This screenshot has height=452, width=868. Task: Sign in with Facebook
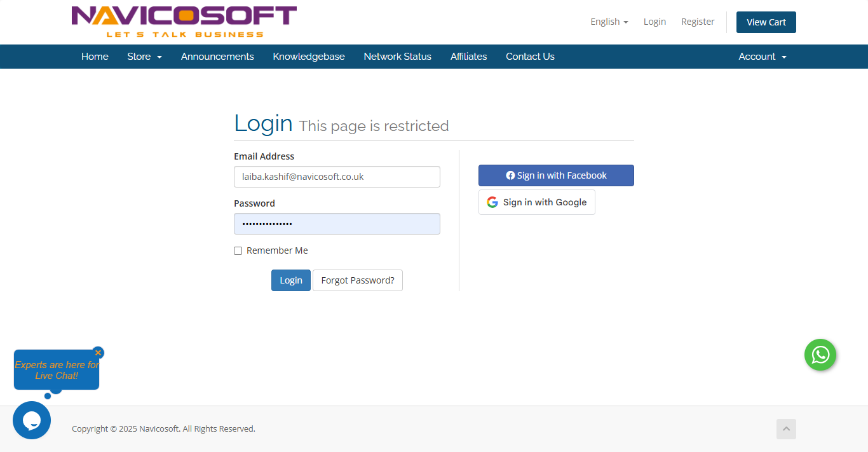[x=556, y=175]
